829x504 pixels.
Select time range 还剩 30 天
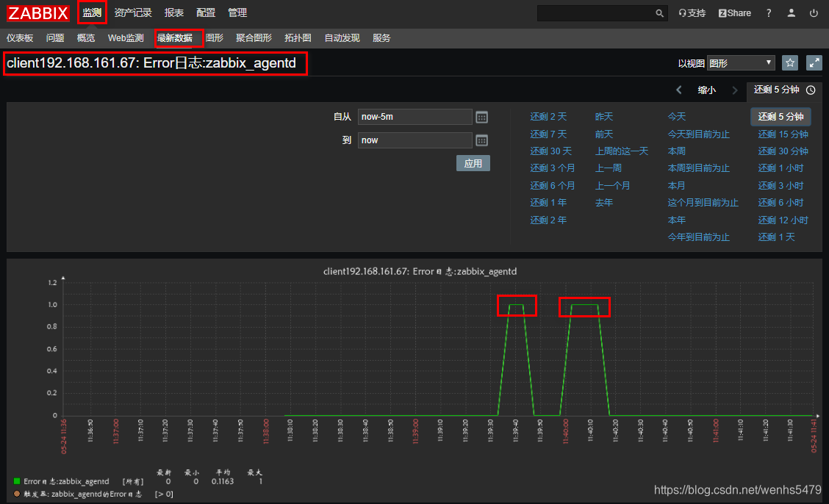coord(551,151)
